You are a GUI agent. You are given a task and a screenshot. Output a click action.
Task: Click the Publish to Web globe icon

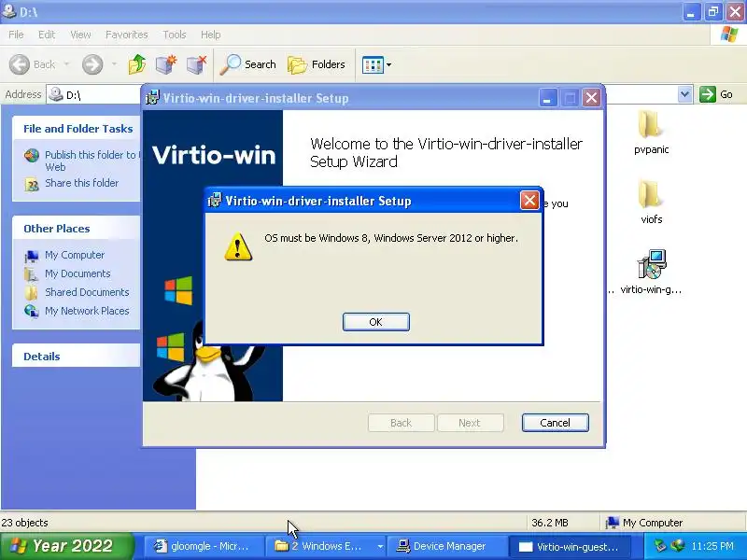click(x=32, y=156)
